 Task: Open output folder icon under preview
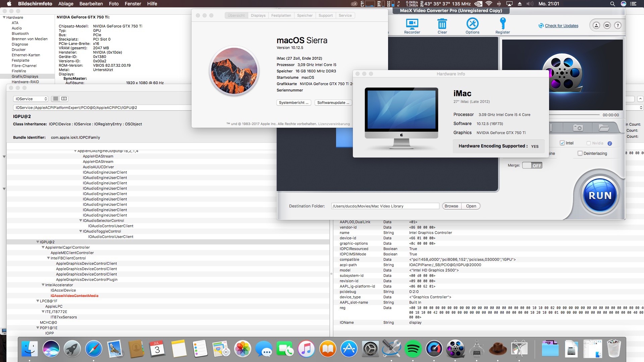[603, 128]
